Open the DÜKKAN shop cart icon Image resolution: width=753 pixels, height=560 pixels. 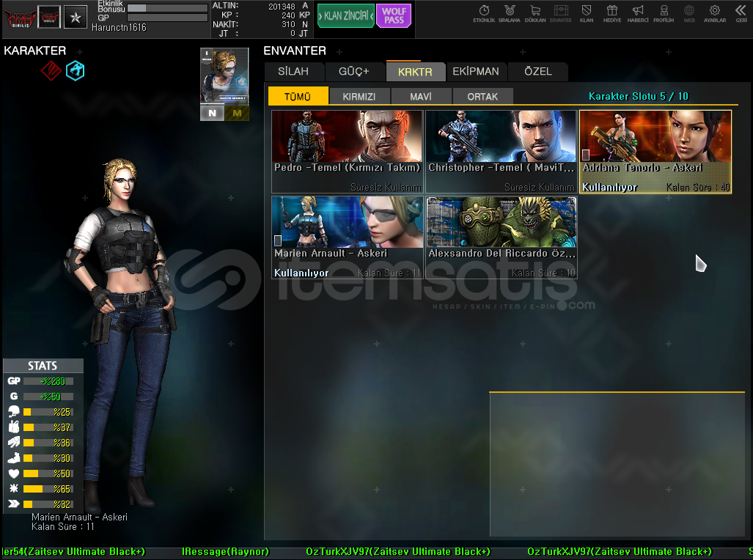click(x=535, y=13)
